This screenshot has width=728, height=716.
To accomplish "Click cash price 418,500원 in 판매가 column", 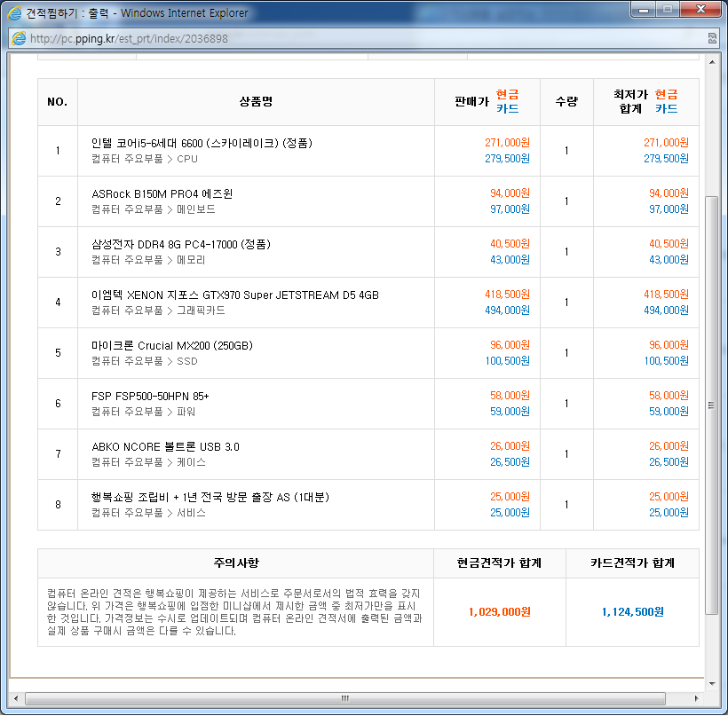I will coord(507,295).
